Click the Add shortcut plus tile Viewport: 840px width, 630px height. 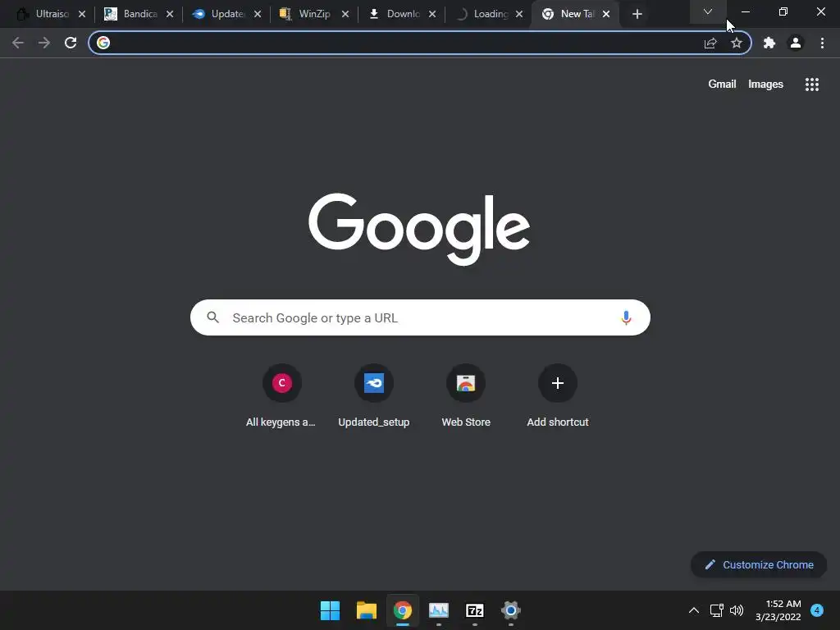558,396
